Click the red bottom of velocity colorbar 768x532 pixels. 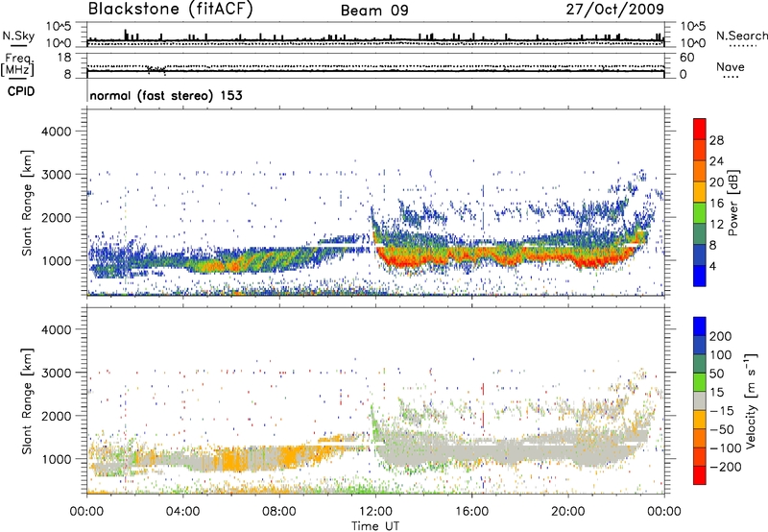pyautogui.click(x=700, y=475)
